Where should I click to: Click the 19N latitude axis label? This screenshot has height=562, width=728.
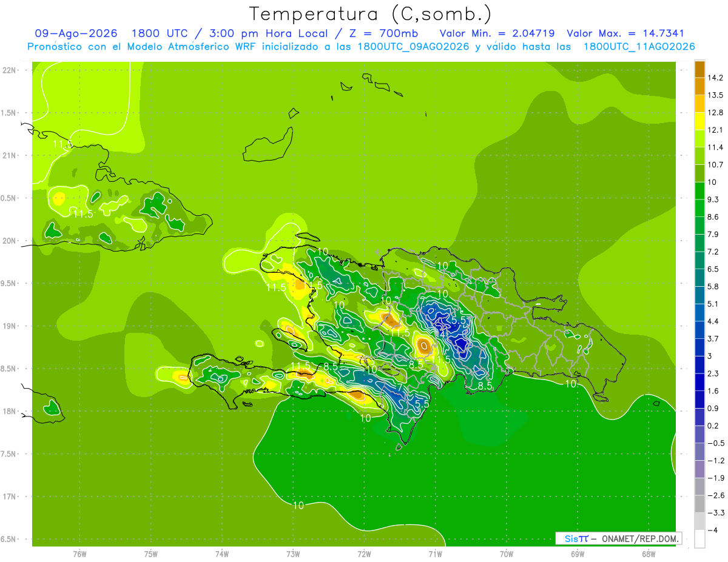9,326
